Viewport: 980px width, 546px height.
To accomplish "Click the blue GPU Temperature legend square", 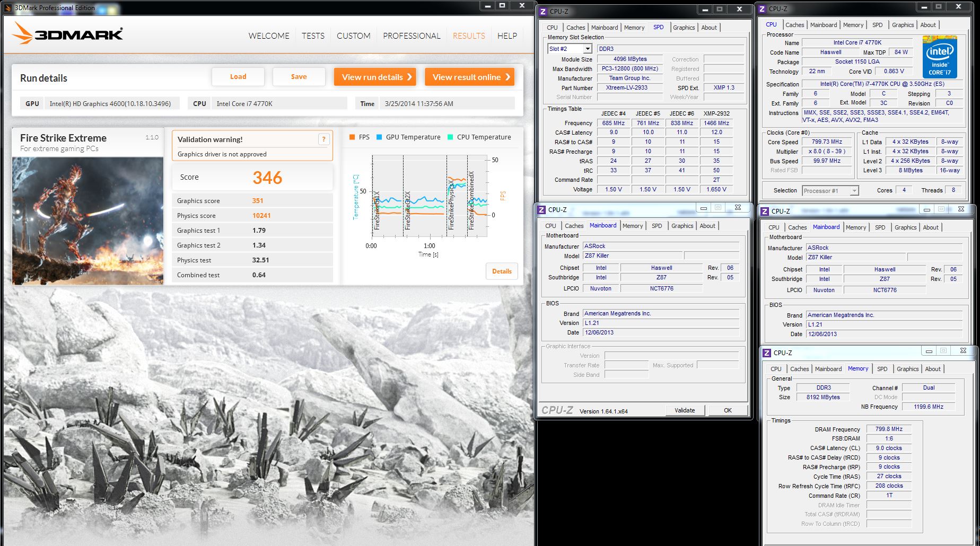I will click(379, 137).
